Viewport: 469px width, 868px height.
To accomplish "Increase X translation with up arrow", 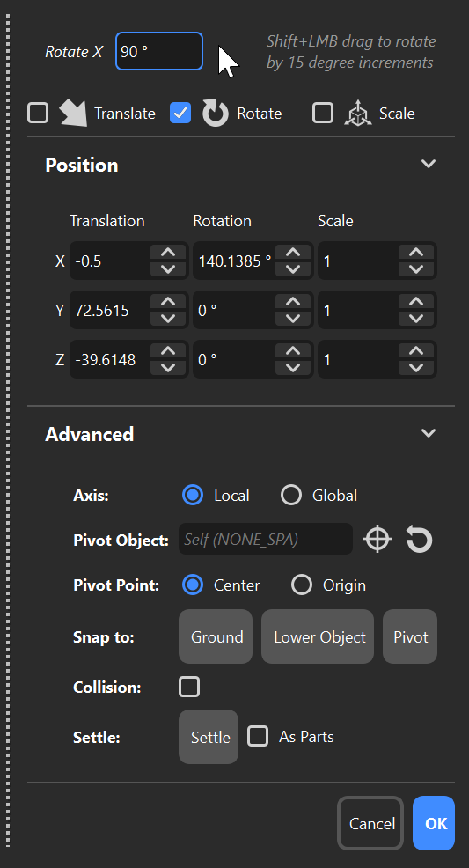I will 167,253.
